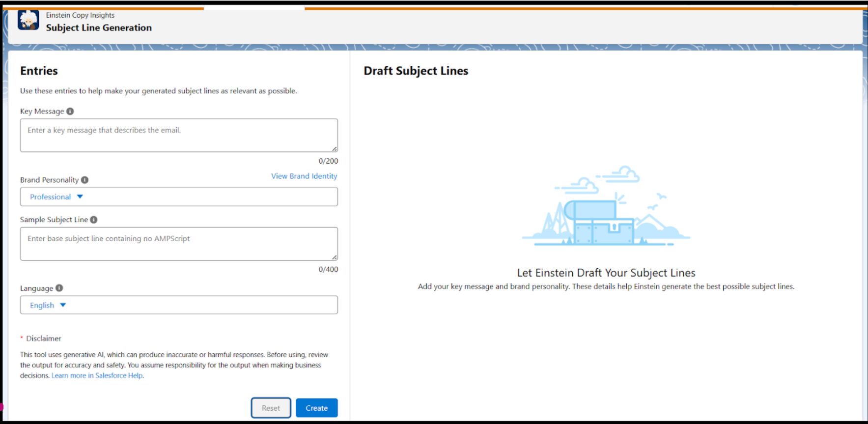
Task: Click the Reset button
Action: tap(271, 408)
